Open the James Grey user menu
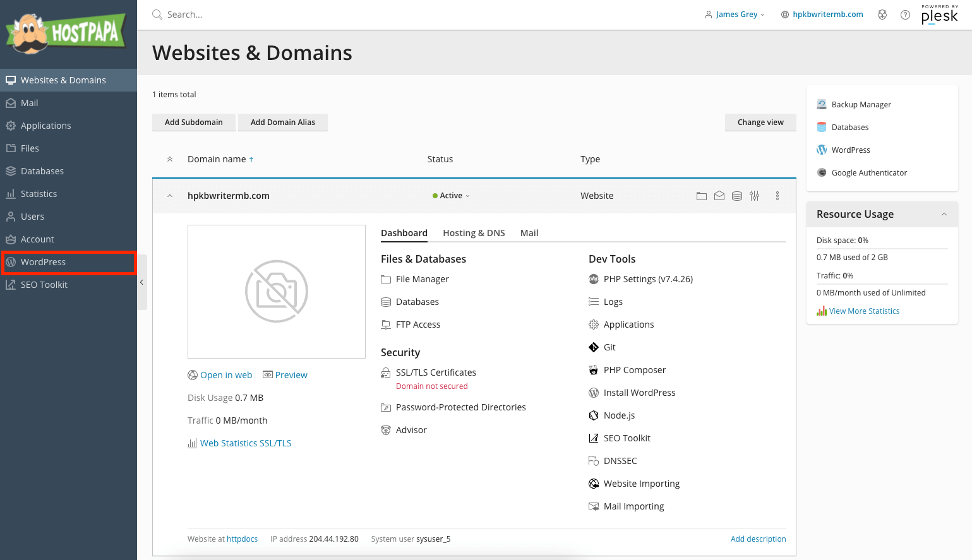 pyautogui.click(x=735, y=14)
